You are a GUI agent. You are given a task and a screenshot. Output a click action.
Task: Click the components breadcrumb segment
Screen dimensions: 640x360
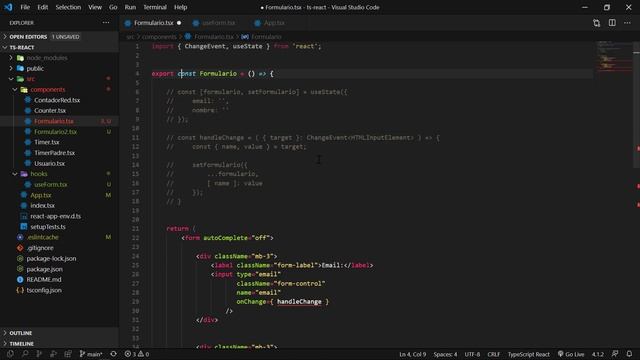[x=159, y=37]
